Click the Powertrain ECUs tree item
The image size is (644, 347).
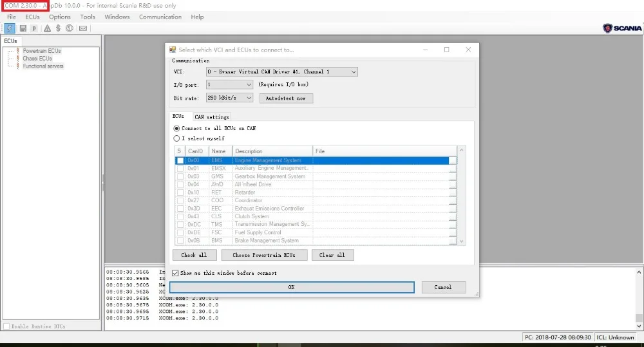[x=42, y=51]
